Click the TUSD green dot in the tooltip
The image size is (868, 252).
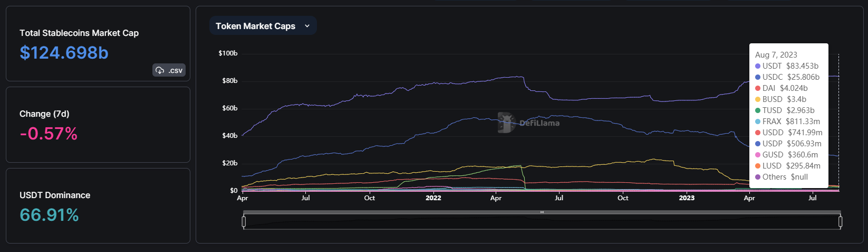[x=758, y=110]
